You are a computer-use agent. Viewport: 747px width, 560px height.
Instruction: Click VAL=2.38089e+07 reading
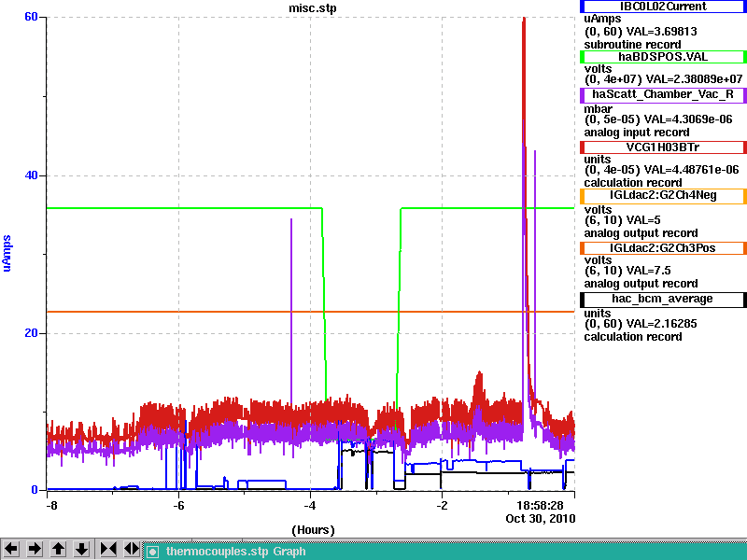tap(693, 79)
